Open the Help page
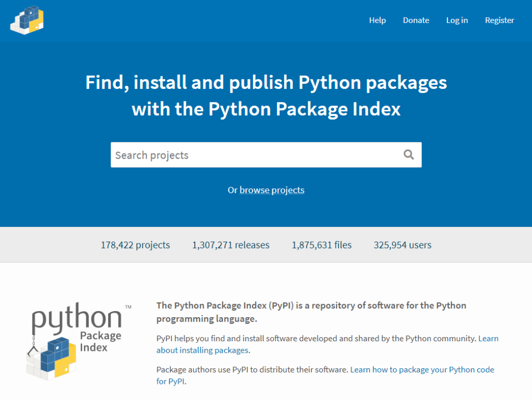 (x=377, y=20)
